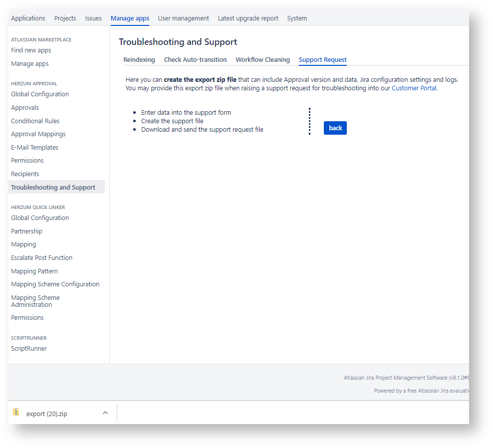Screen dimensions: 493x448
Task: Open the Applications top menu
Action: 28,18
